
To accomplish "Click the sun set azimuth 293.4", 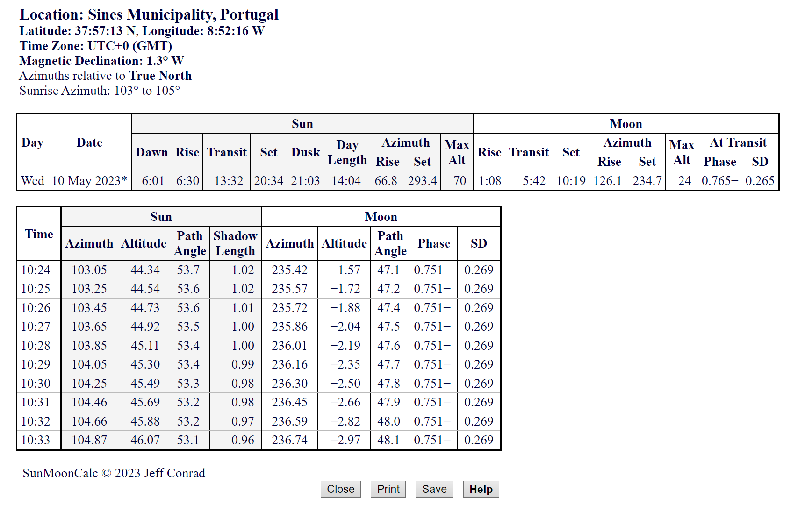I will (x=422, y=181).
